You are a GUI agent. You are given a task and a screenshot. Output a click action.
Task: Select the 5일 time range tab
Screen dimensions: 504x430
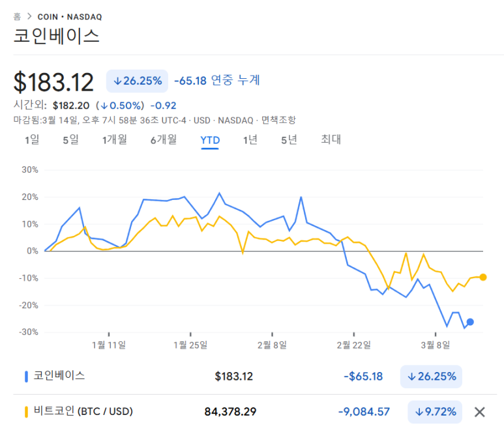coord(70,139)
